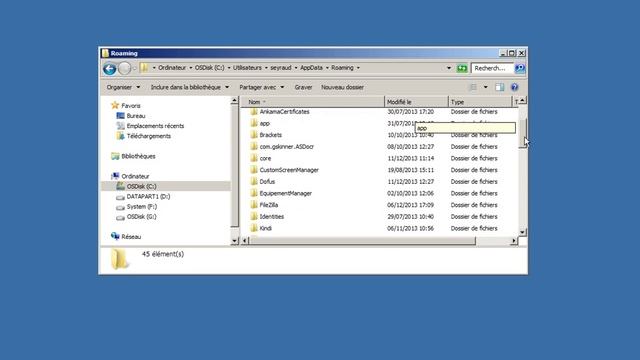This screenshot has width=640, height=360.
Task: Click the Nouveau dossier button
Action: (x=342, y=87)
